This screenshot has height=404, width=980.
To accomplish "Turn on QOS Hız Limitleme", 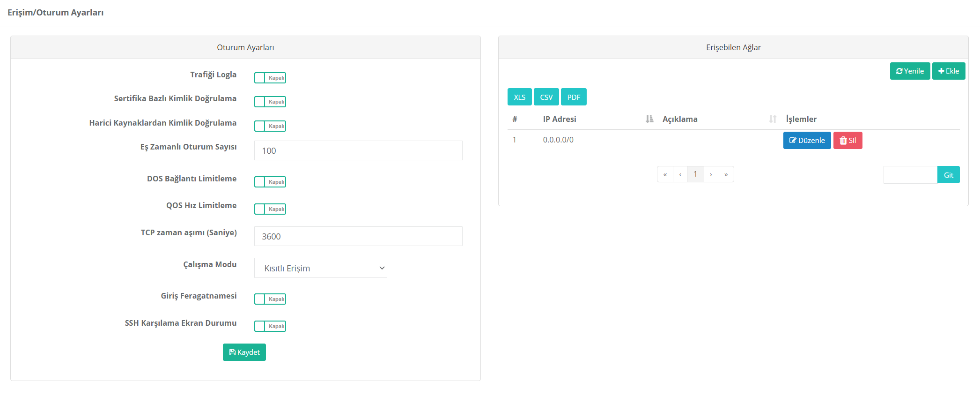I will 270,209.
